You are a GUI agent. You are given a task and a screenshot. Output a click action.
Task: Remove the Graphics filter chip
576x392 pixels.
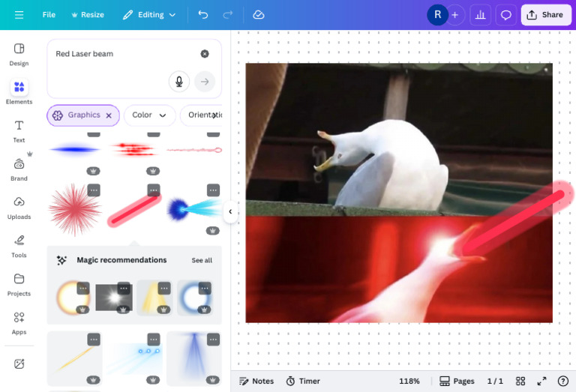pos(109,115)
